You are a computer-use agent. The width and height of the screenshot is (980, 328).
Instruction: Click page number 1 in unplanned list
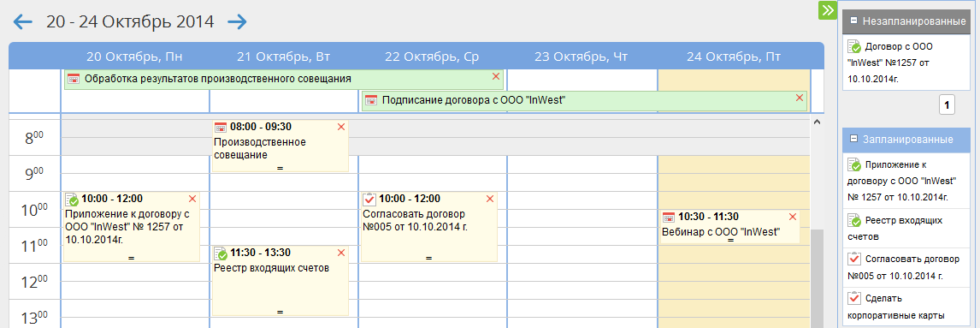[947, 106]
